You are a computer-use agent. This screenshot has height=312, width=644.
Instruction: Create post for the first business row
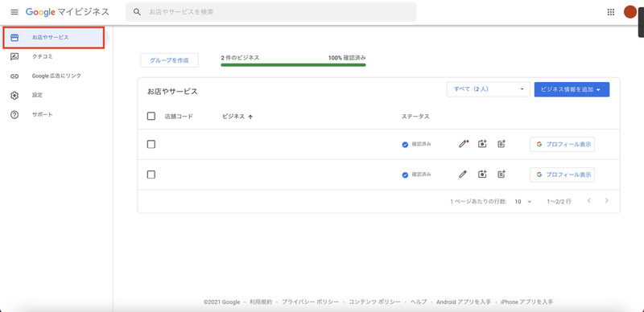click(501, 144)
